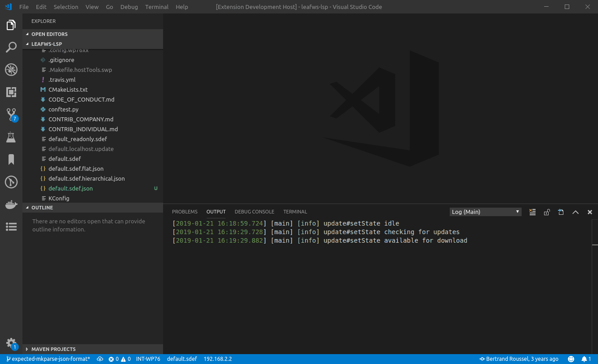Open the View menu
Screen dimensions: 598x364
pos(92,7)
